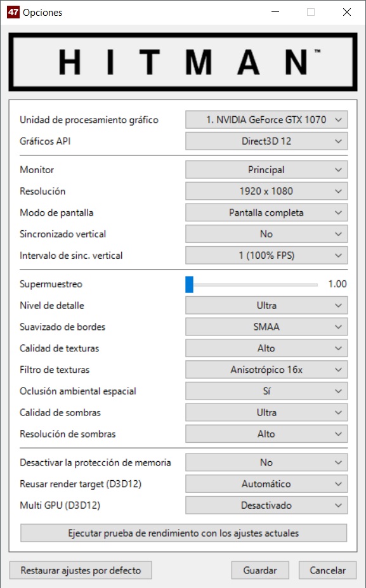Open the Monitor Principal dropdown

click(x=266, y=169)
